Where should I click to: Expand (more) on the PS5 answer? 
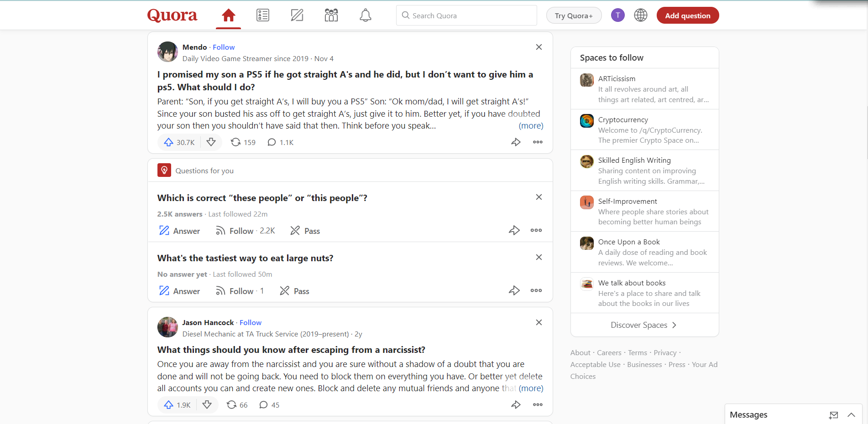point(531,126)
